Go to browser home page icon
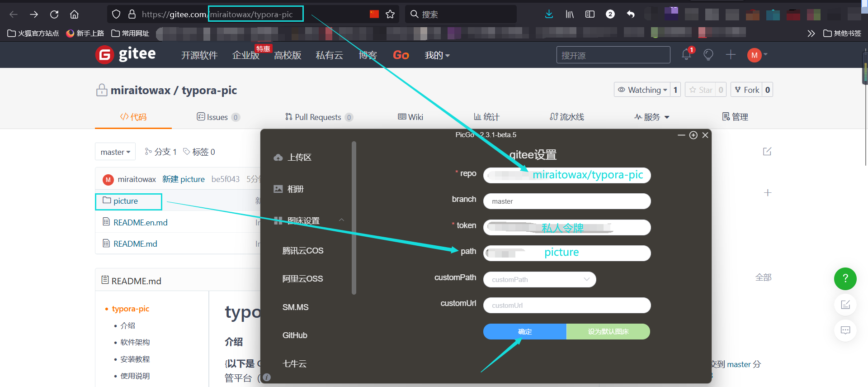 click(x=74, y=14)
